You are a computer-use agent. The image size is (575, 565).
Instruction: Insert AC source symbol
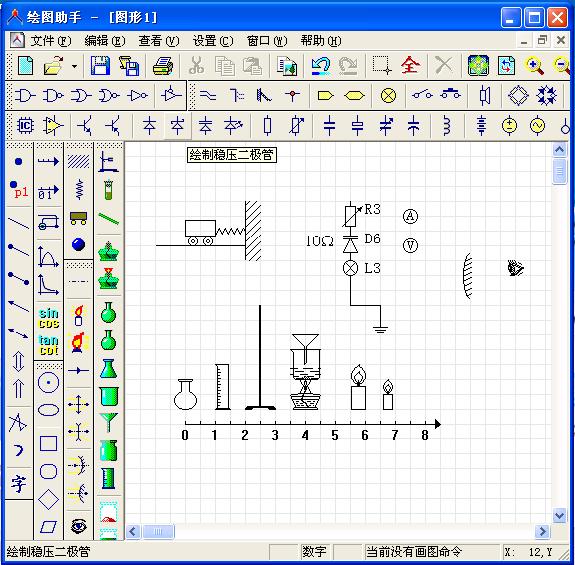click(x=537, y=126)
